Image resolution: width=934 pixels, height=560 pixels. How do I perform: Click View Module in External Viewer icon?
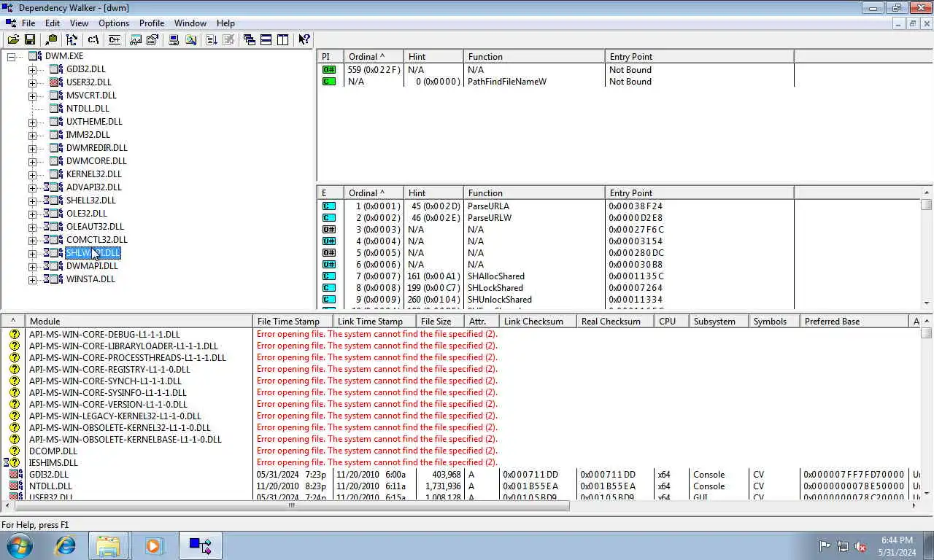(x=136, y=39)
